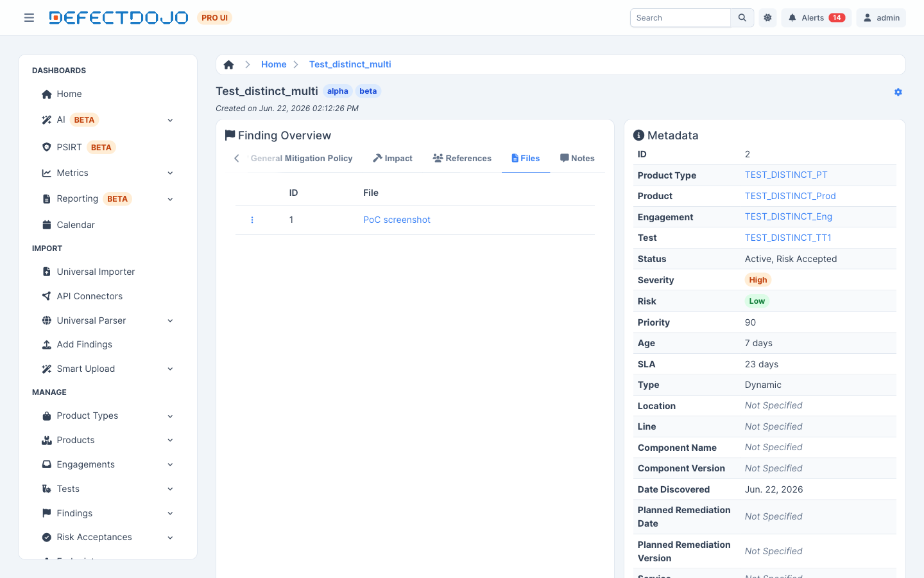Click the Products boxes icon
This screenshot has width=924, height=578.
46,440
